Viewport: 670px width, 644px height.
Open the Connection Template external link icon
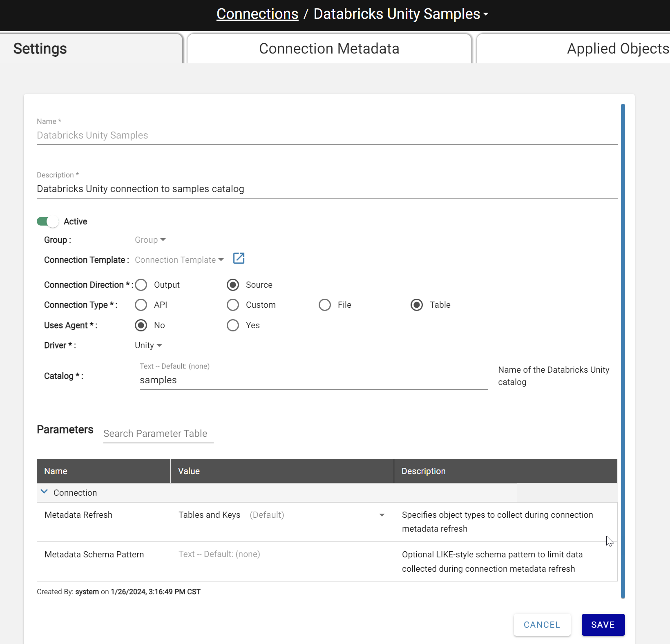pos(239,258)
